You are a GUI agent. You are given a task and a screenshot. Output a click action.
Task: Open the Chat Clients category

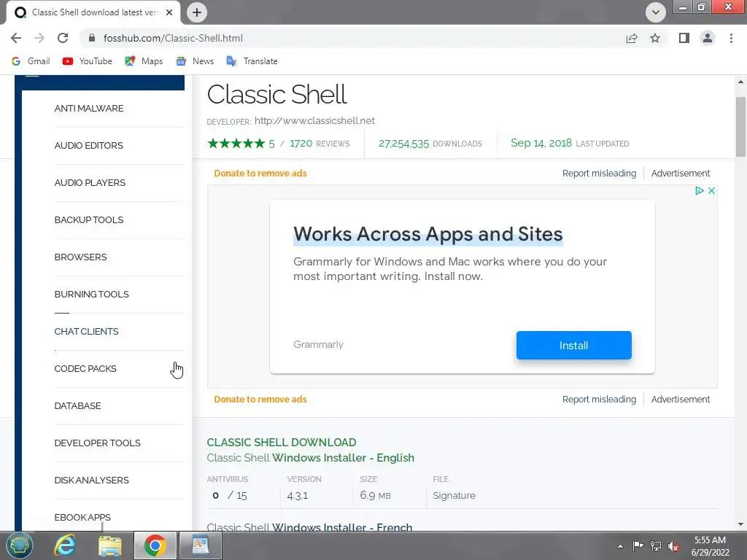pyautogui.click(x=86, y=332)
